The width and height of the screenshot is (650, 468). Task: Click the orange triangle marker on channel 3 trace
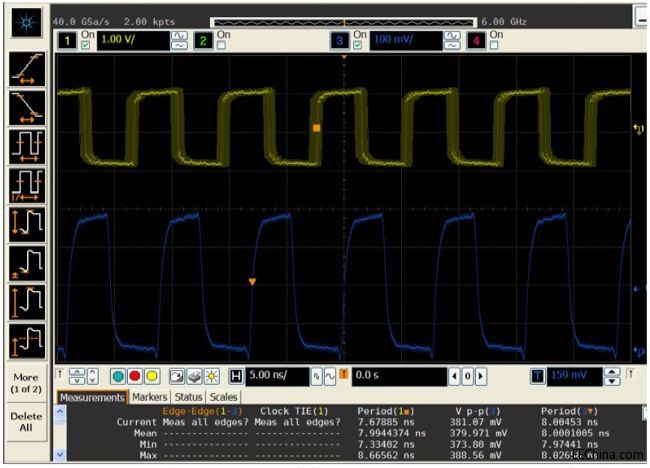point(252,282)
